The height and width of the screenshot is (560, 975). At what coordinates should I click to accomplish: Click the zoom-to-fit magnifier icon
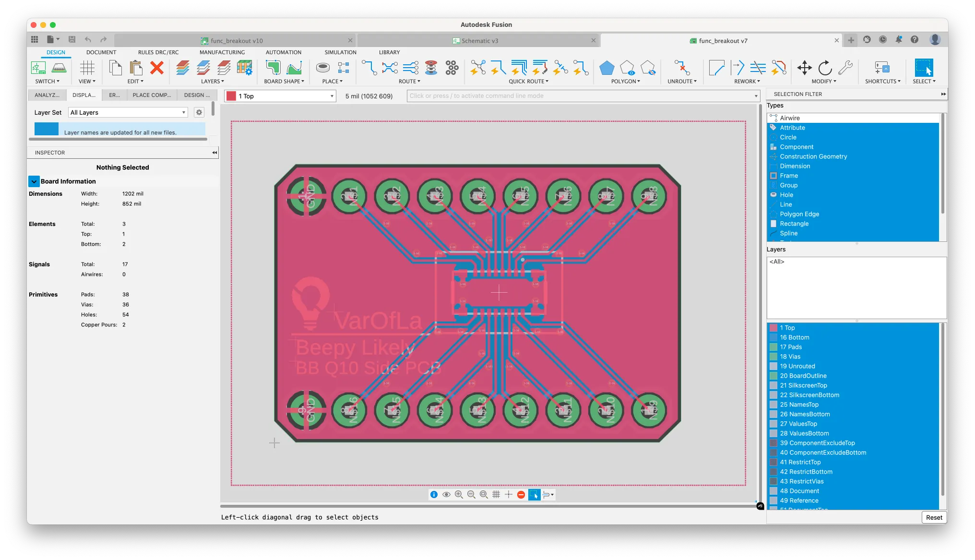pyautogui.click(x=484, y=494)
